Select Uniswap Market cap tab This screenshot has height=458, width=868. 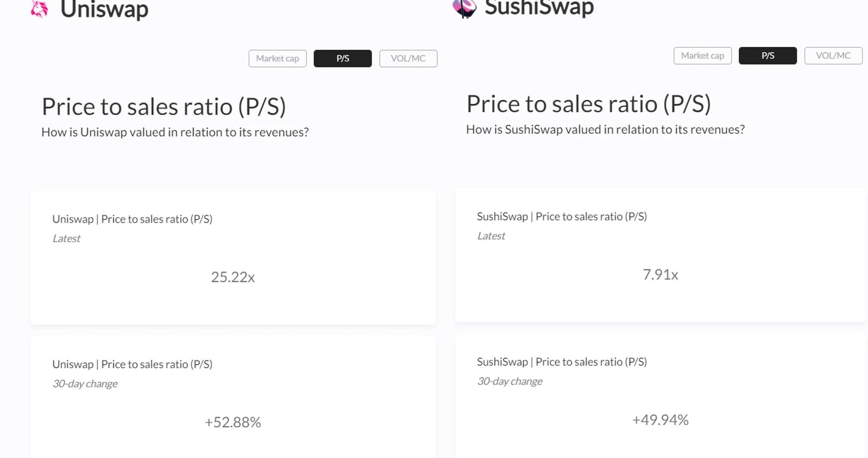(x=277, y=58)
